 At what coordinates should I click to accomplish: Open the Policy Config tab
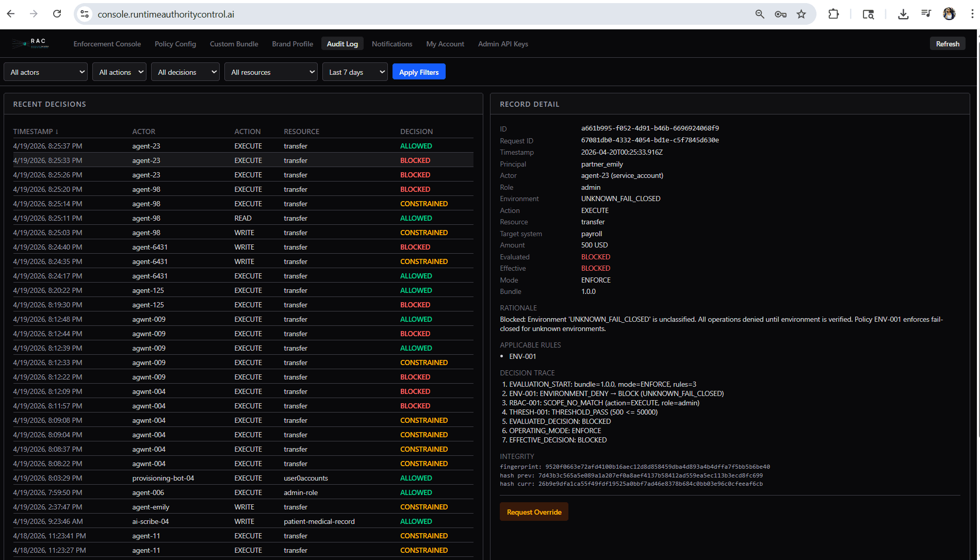[175, 44]
